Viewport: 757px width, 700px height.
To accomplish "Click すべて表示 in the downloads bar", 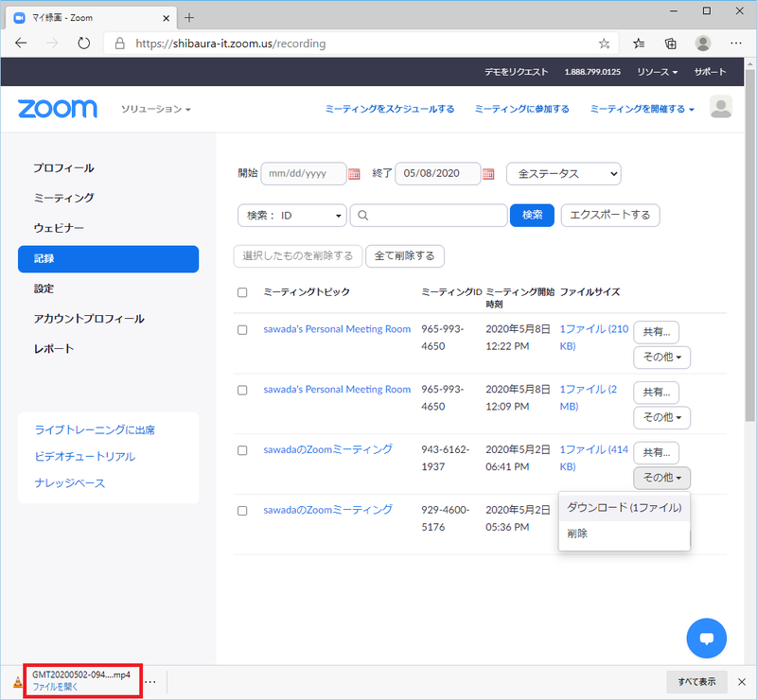I will (696, 682).
